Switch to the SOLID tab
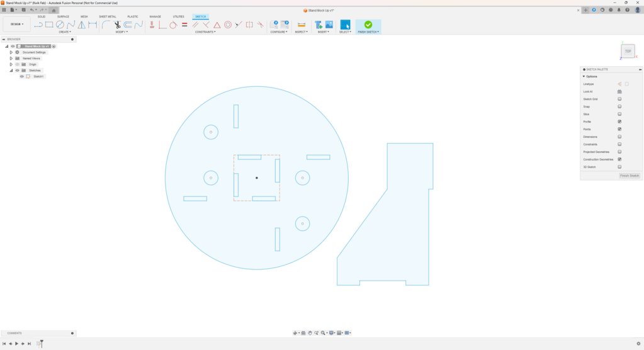 point(42,17)
